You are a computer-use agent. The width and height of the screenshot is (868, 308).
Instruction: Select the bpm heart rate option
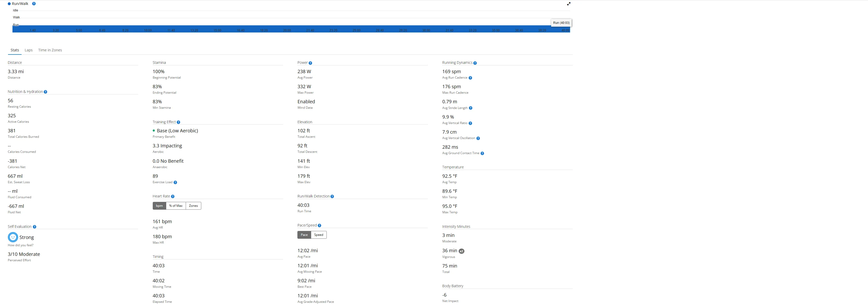[159, 206]
